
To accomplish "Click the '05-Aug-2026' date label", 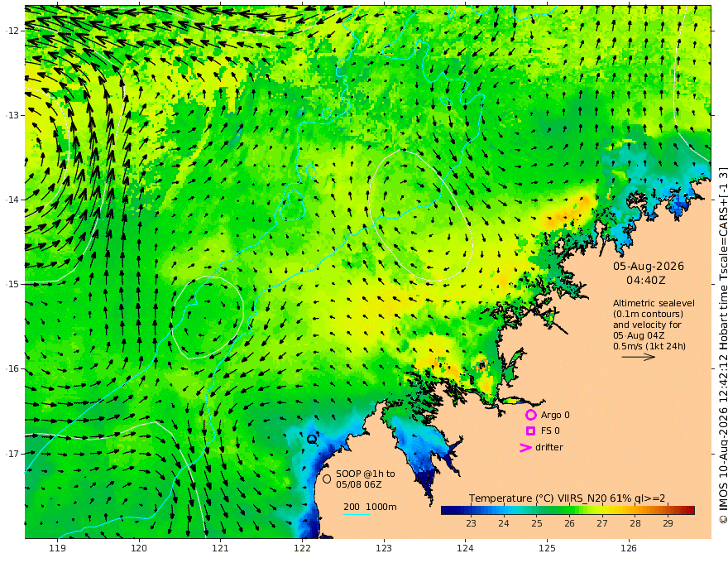I will pyautogui.click(x=649, y=266).
